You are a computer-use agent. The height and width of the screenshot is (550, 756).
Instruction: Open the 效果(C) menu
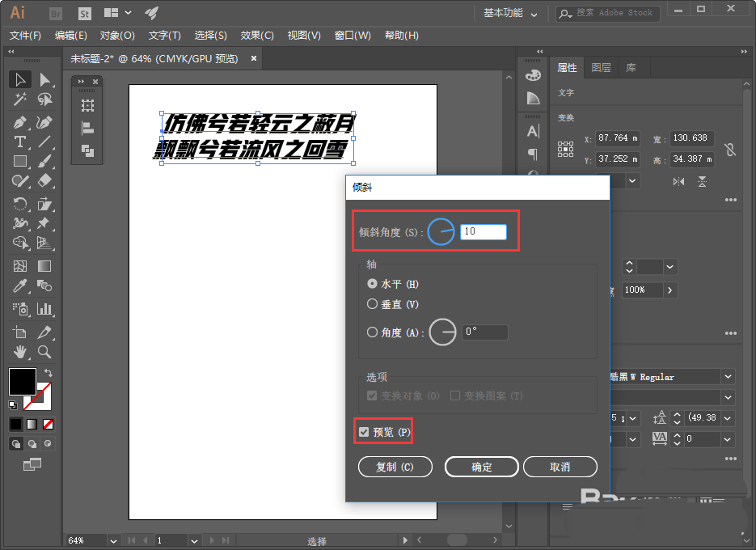tap(257, 36)
